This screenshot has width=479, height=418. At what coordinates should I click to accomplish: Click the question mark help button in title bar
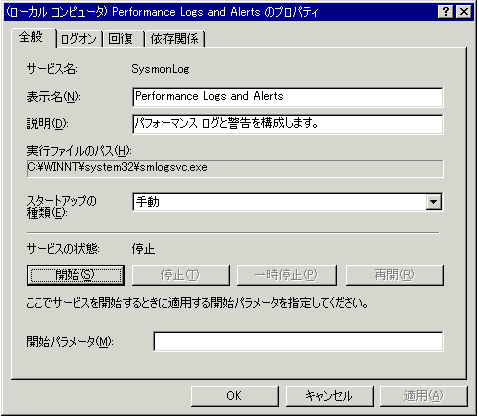(x=445, y=12)
